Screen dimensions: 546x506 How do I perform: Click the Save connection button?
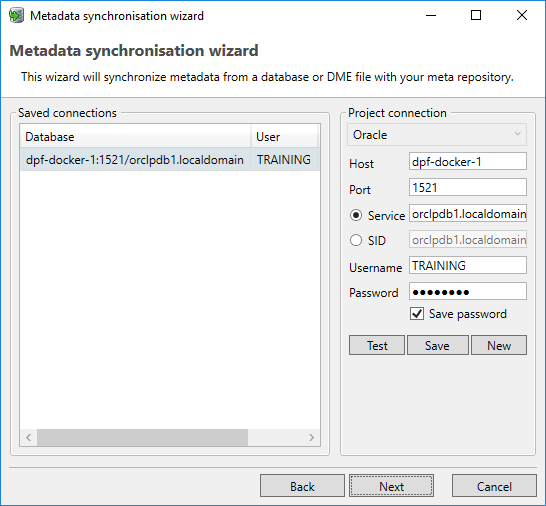point(438,345)
